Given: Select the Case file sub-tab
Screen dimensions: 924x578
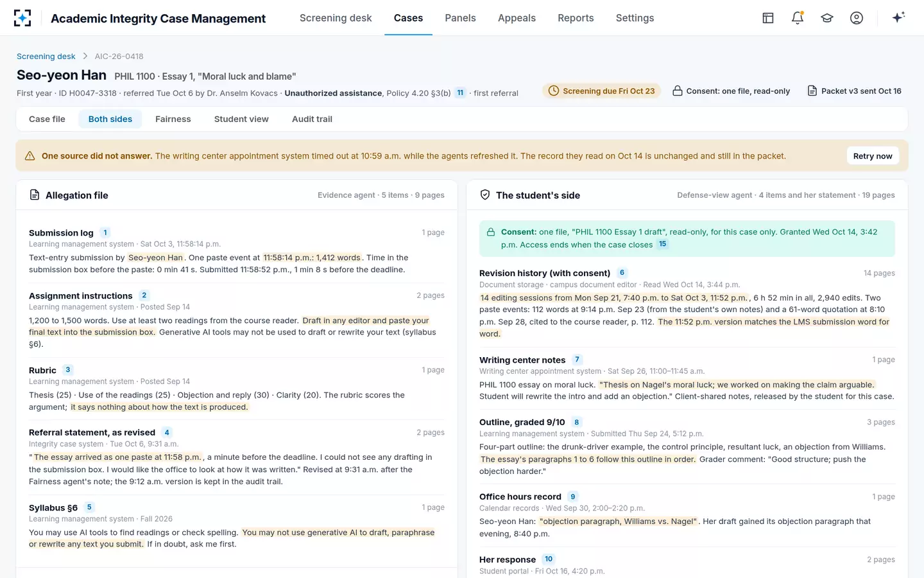Looking at the screenshot, I should click(47, 119).
